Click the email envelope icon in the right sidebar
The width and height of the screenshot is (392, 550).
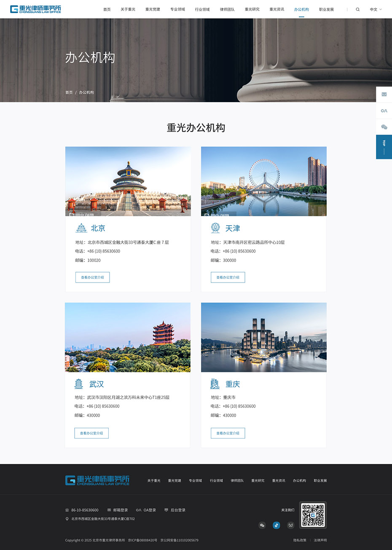coord(384,94)
